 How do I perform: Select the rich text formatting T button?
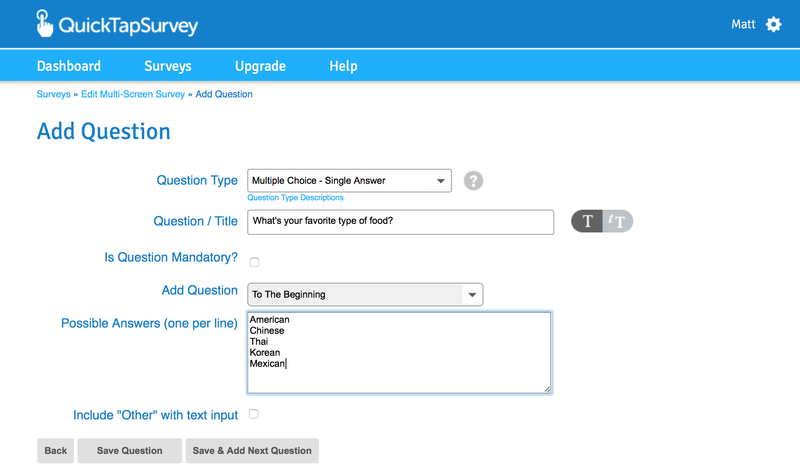point(618,221)
